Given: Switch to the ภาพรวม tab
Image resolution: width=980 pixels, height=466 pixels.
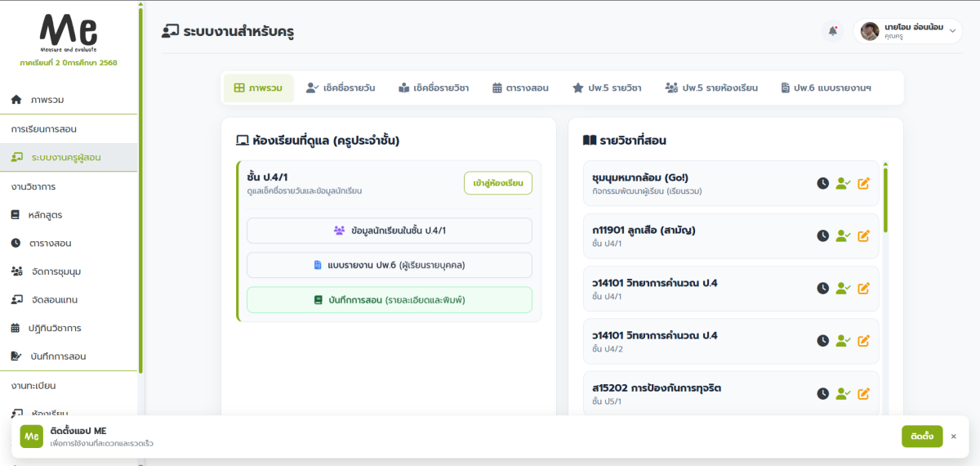Looking at the screenshot, I should (x=259, y=87).
